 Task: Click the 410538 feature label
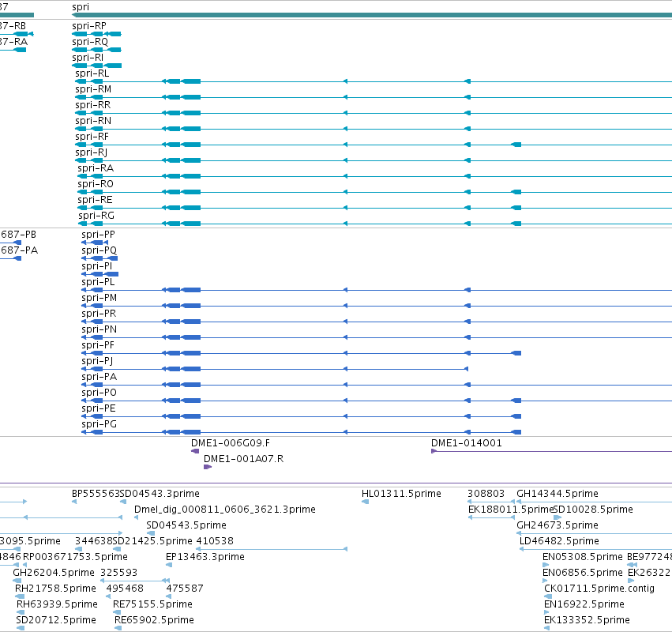215,541
